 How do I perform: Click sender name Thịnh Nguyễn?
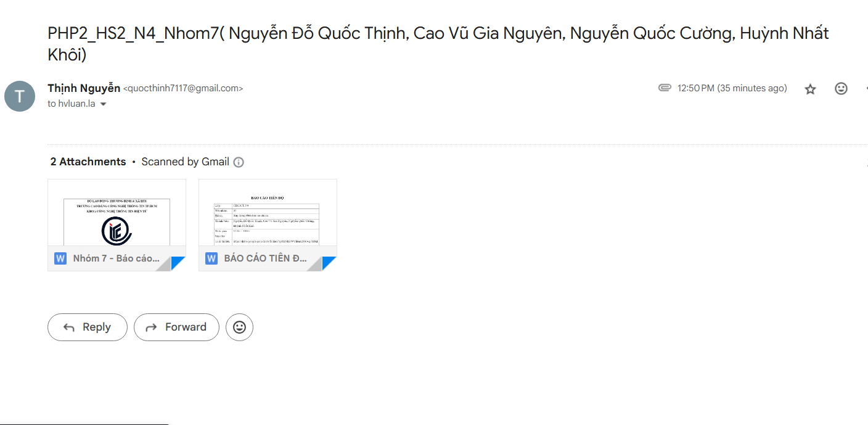tap(84, 88)
